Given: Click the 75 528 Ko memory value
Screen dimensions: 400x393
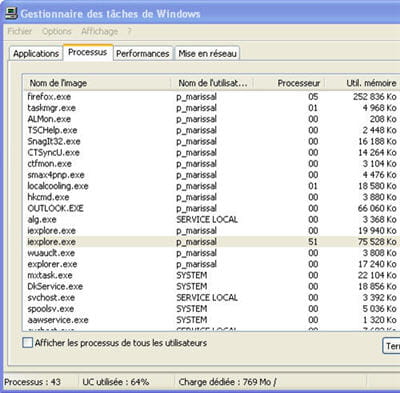Looking at the screenshot, I should pyautogui.click(x=377, y=242).
